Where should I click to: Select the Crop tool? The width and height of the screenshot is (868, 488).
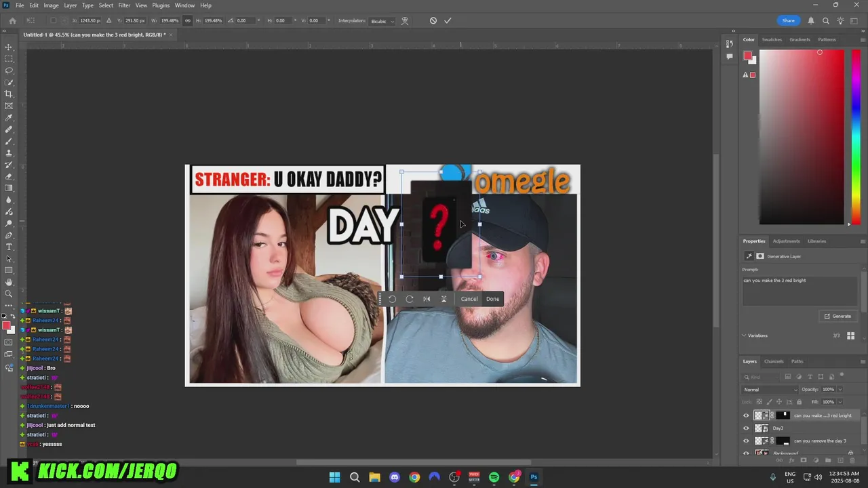[9, 94]
